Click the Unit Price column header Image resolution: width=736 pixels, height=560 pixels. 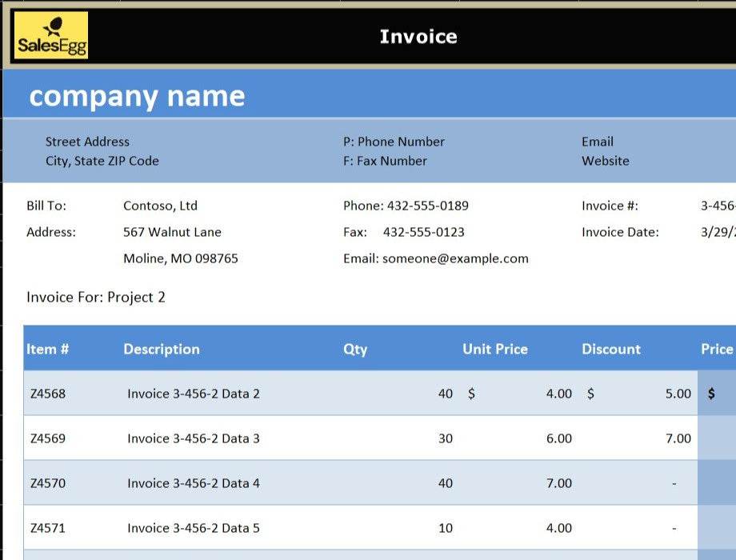[494, 349]
